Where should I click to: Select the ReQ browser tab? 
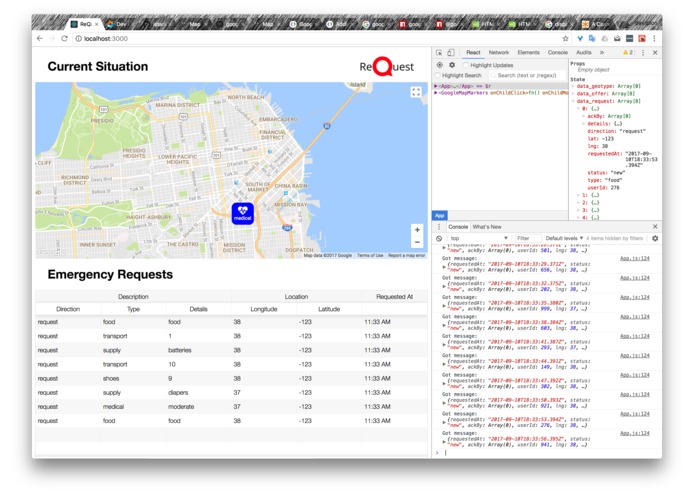(85, 24)
